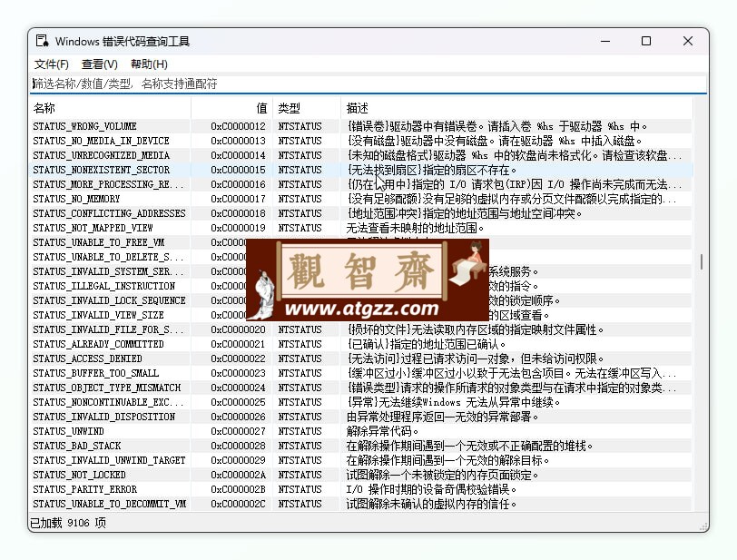
Task: Select row STATUS_UNABLE_TO_FREE_VM
Action: tap(361, 242)
